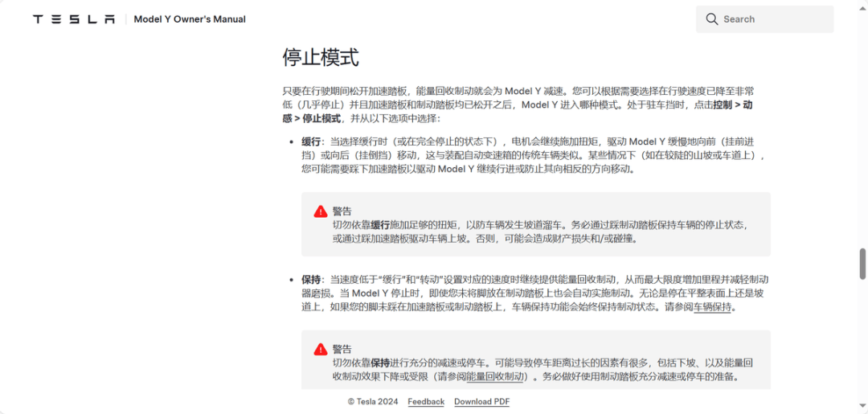Viewport: 868px width, 414px height.
Task: Click the Tesla logo in the header
Action: (x=74, y=19)
